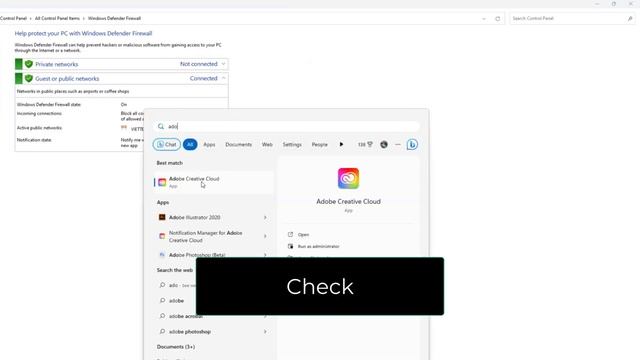Click the user profile avatar icon
640x360 pixels.
point(384,144)
